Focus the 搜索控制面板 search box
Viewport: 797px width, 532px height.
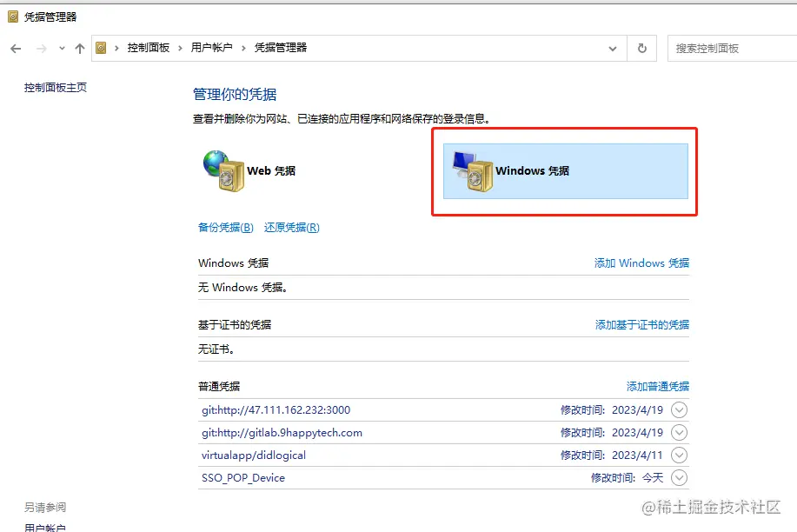pyautogui.click(x=732, y=49)
